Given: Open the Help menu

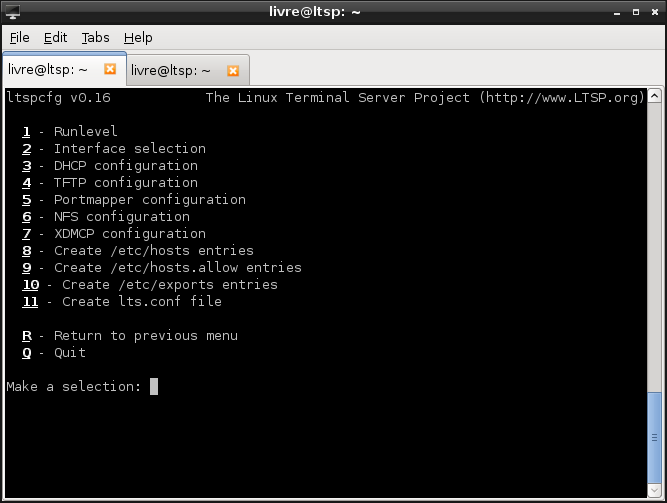Looking at the screenshot, I should coord(138,38).
